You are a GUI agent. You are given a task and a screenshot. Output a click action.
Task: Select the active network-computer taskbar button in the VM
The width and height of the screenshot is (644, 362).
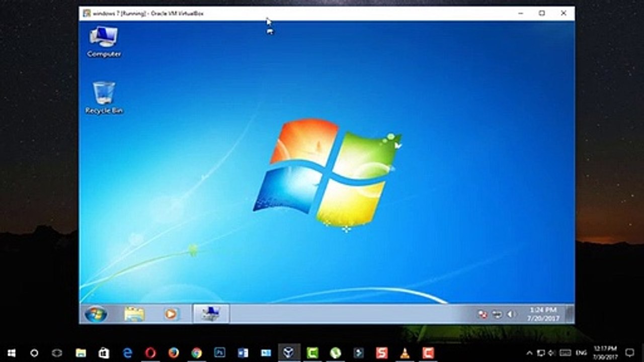coord(211,314)
